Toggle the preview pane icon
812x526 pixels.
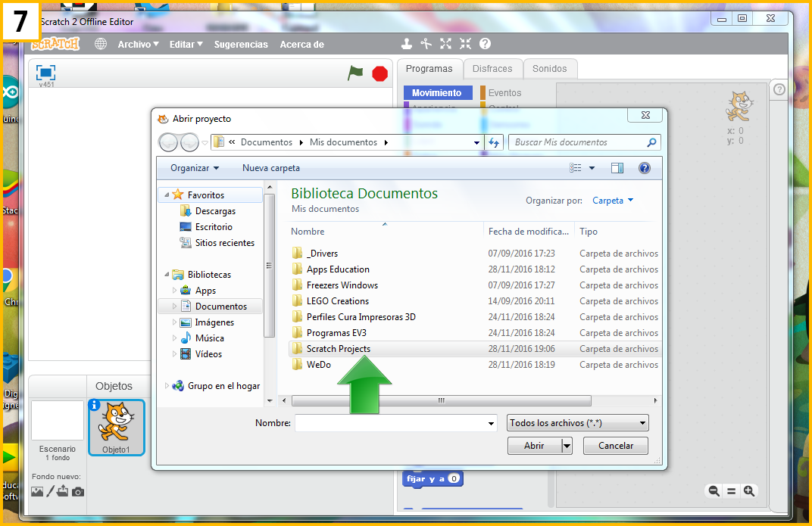617,168
